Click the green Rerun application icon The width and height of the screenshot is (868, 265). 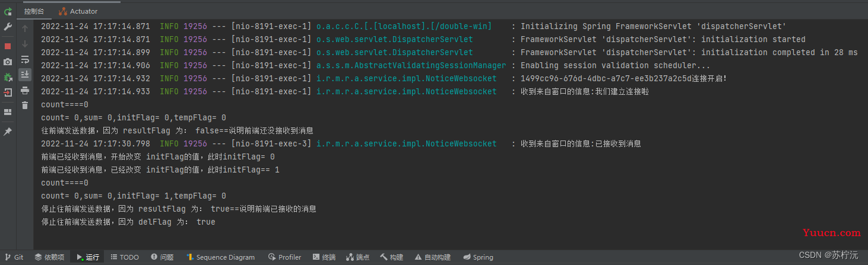8,11
